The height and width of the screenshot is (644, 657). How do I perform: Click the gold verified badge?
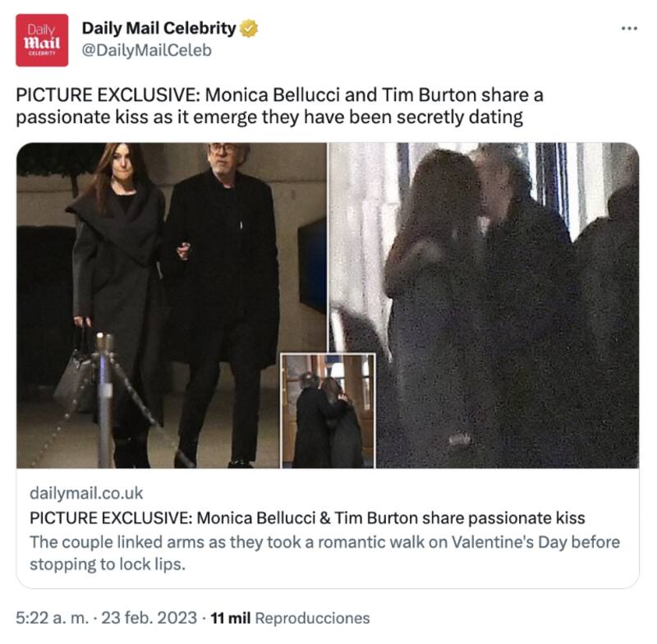(249, 29)
